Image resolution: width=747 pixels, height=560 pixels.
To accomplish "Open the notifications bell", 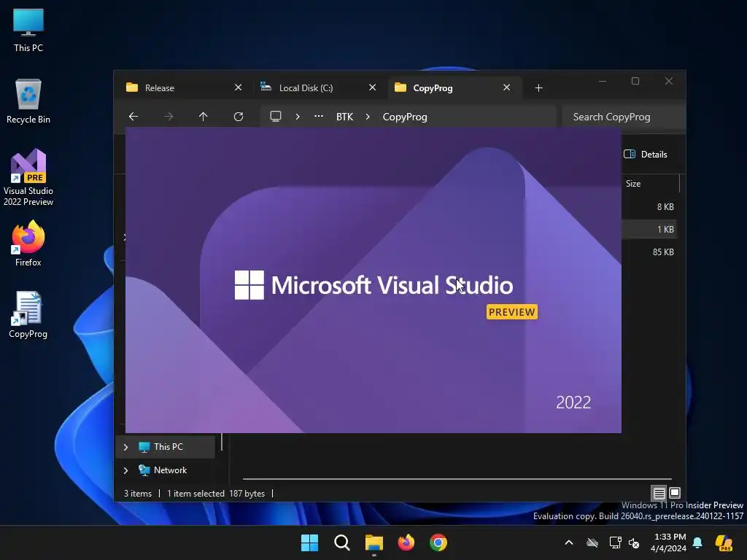I will 697,542.
